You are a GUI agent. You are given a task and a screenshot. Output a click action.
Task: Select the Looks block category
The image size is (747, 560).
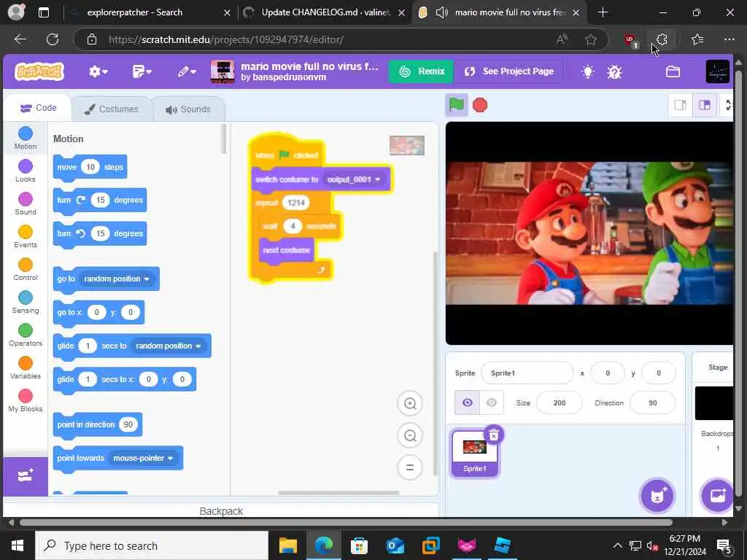click(x=26, y=171)
